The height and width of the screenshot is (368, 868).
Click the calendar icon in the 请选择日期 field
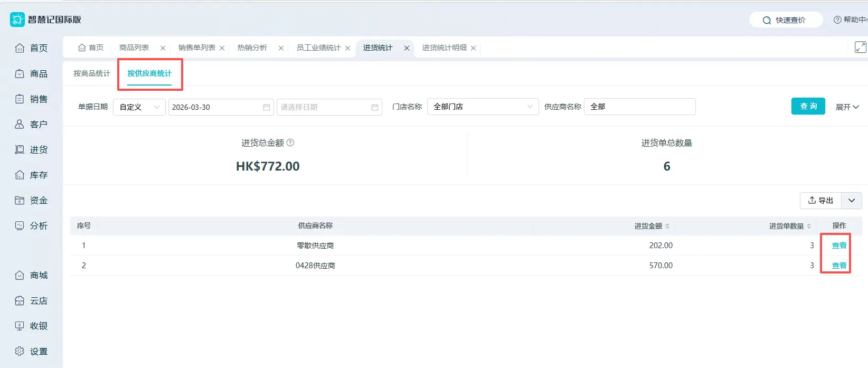coord(375,107)
